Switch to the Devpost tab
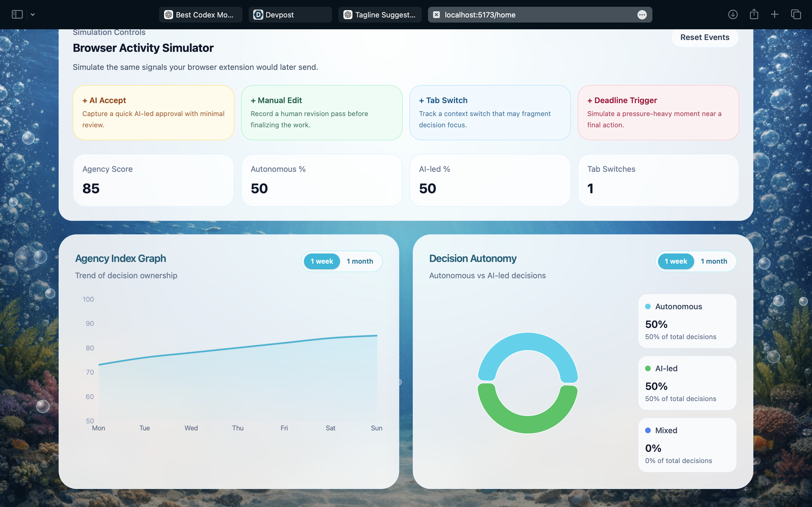This screenshot has height=507, width=812. 290,15
